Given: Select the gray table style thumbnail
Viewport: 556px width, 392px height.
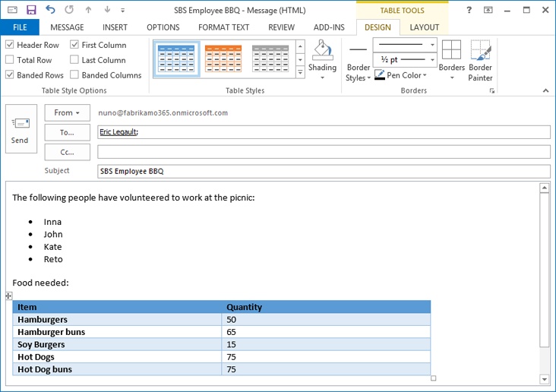Looking at the screenshot, I should point(270,58).
